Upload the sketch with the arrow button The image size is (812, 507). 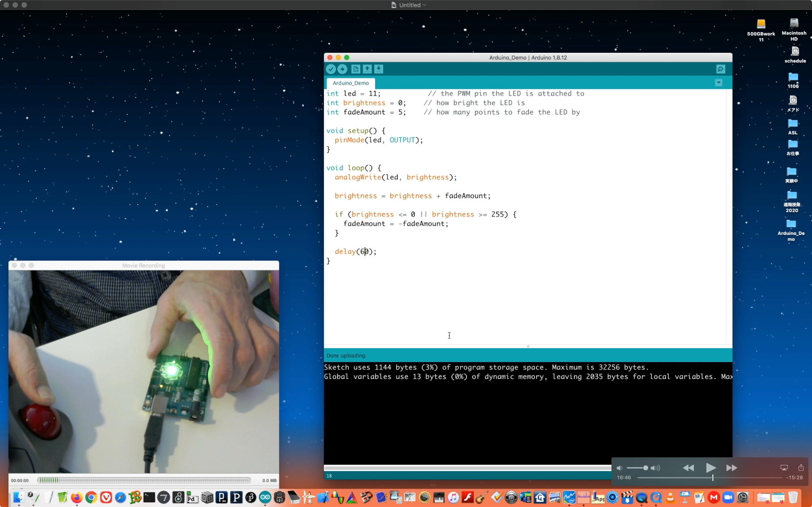tap(342, 69)
